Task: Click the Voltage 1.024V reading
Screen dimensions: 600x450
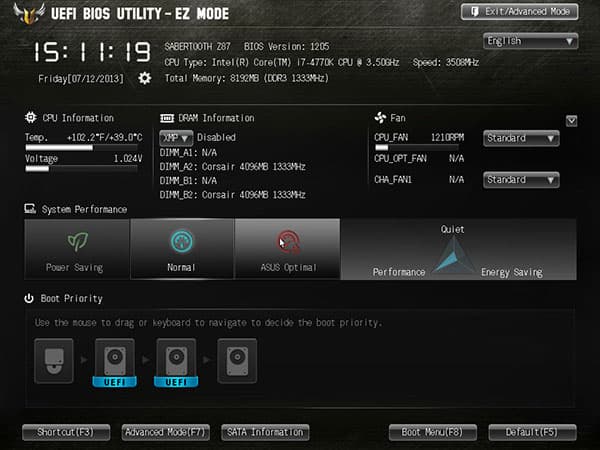Action: [83, 158]
